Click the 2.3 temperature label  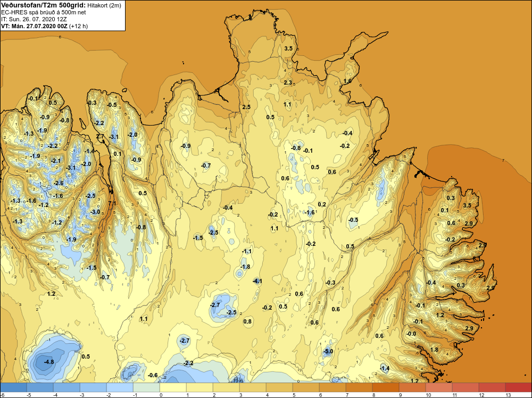(288, 82)
